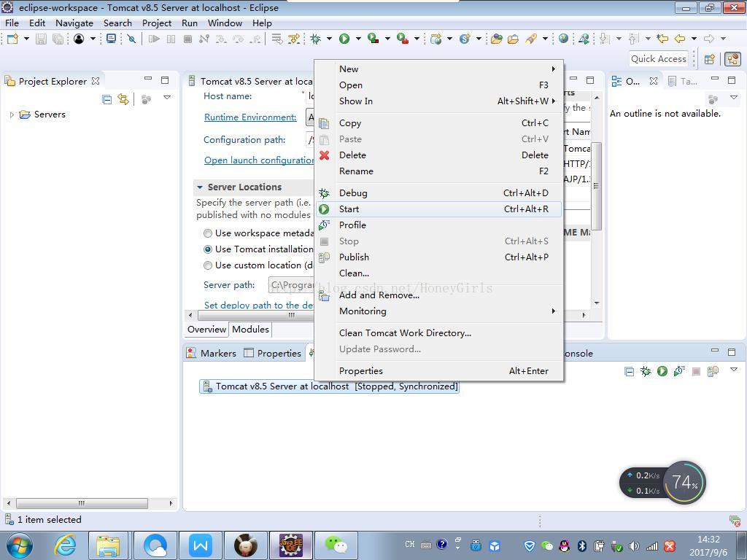Click Set deploy path link

259,306
